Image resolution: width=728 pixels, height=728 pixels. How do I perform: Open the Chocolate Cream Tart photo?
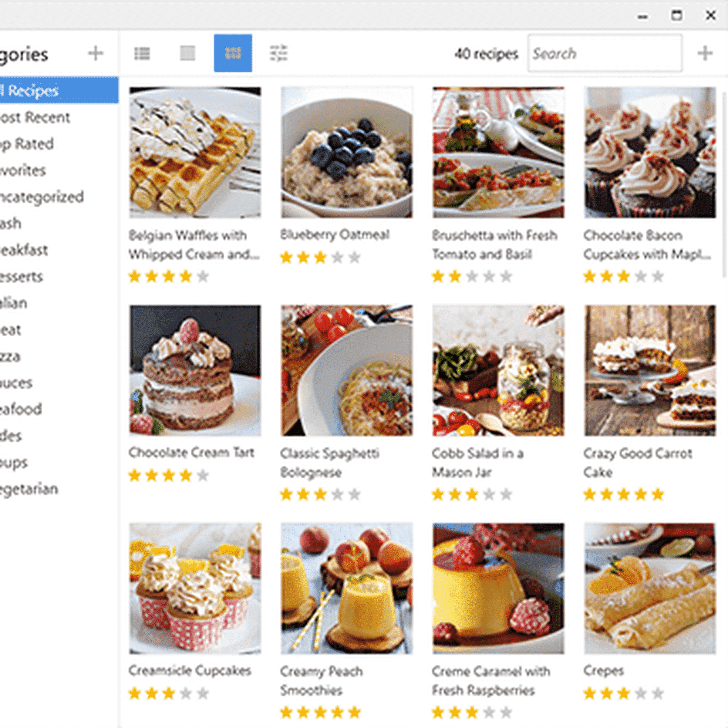click(195, 370)
